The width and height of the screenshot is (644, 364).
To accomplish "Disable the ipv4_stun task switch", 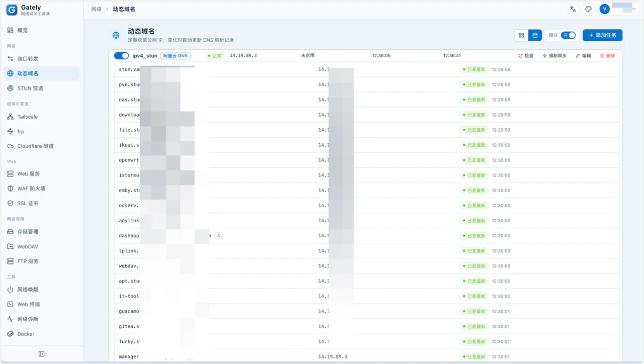I will 121,56.
